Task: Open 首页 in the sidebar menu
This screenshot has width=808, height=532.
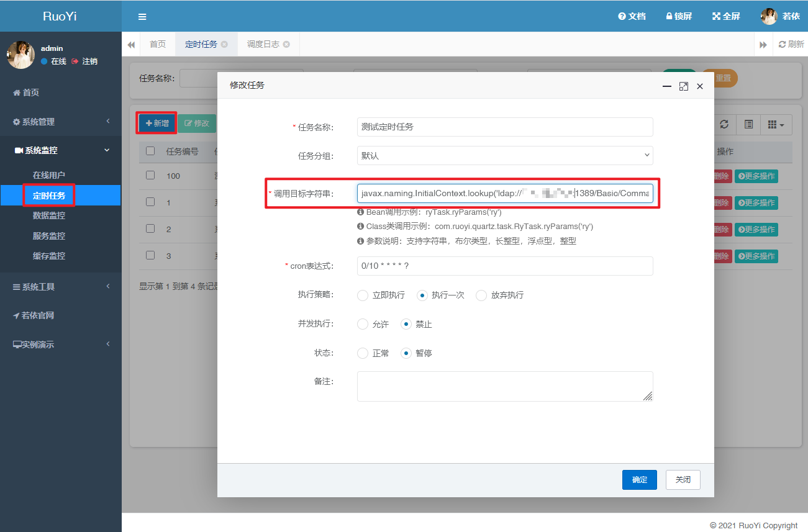Action: click(x=26, y=92)
